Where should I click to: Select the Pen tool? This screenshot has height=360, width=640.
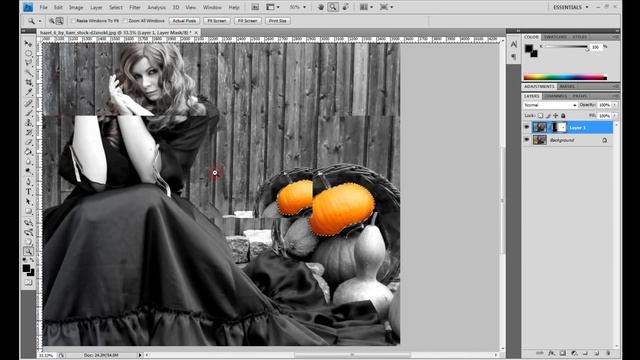(28, 182)
